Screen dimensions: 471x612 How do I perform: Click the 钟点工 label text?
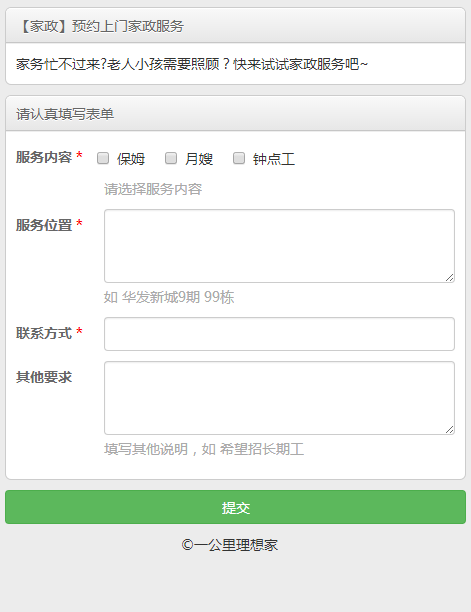(274, 159)
